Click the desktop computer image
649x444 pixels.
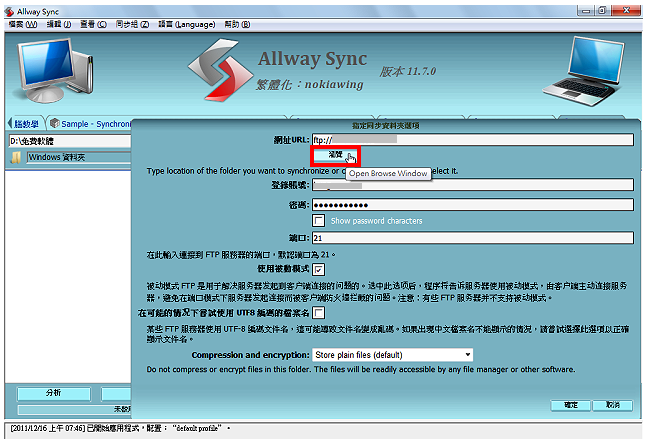click(55, 70)
